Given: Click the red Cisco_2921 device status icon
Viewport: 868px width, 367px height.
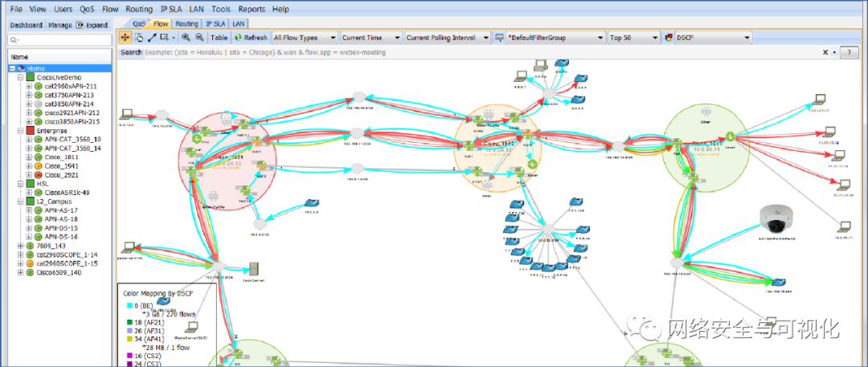Looking at the screenshot, I should click(39, 174).
